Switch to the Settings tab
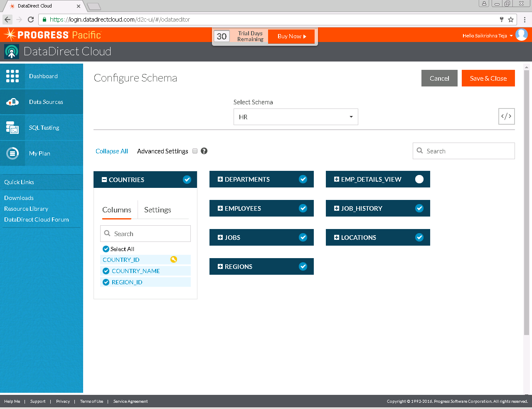532x409 pixels. click(158, 210)
